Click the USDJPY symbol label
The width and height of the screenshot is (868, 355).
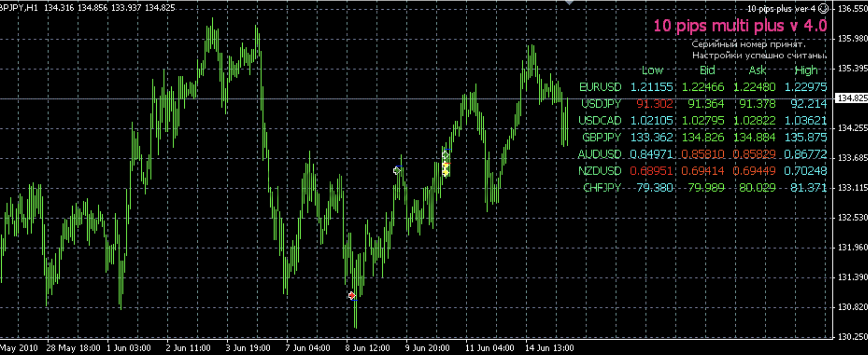coord(601,104)
